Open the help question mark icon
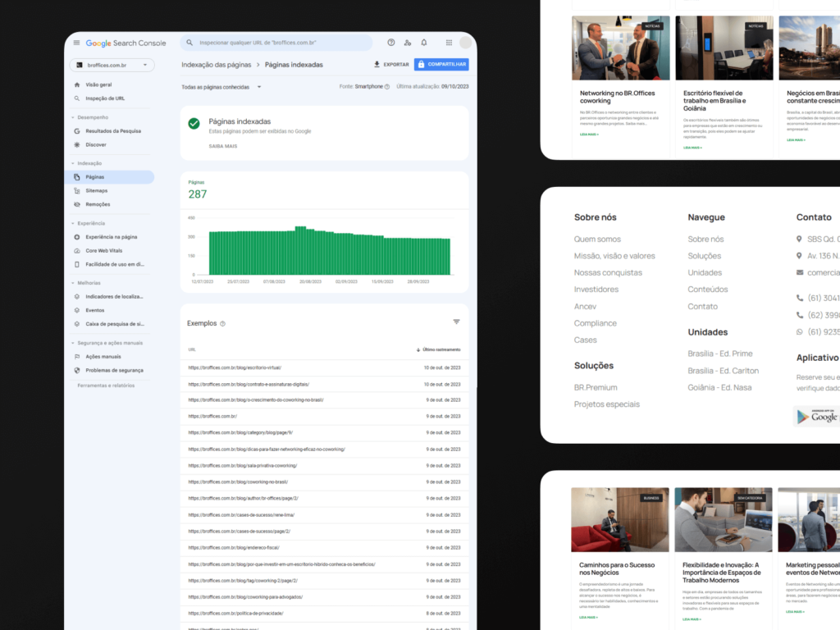Viewport: 840px width, 630px height. point(391,43)
